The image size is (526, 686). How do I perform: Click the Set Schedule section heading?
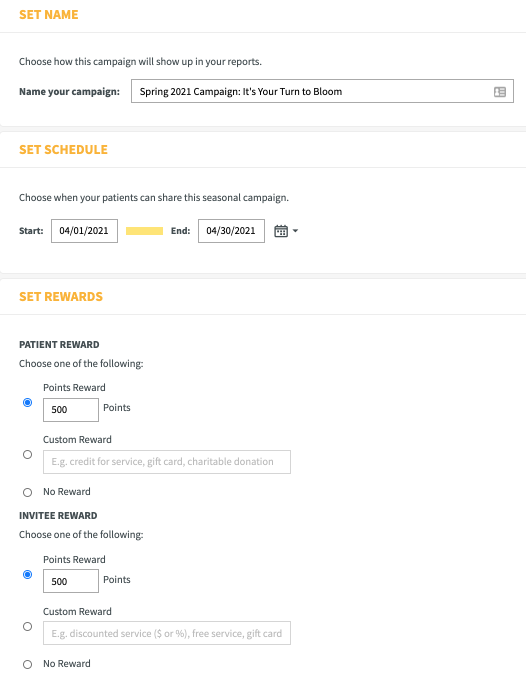(63, 150)
